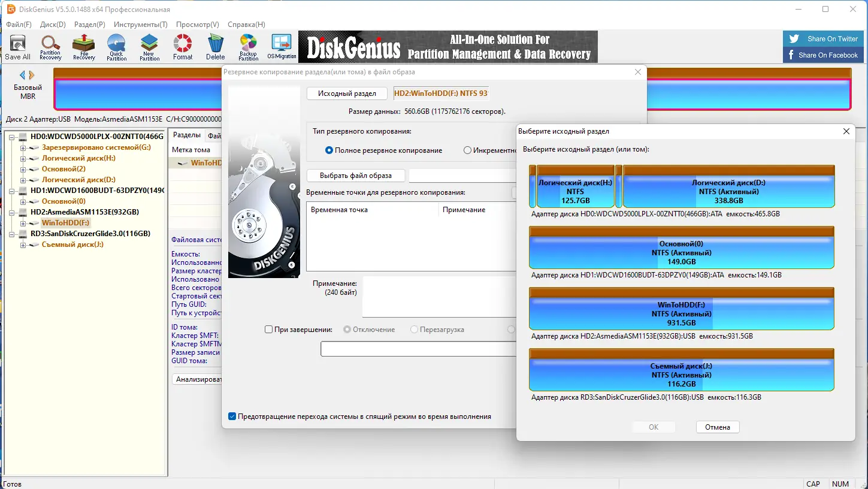Screen dimensions: 868x489
Task: Pick Логический диск(D:) 338.8GB partition block
Action: pos(729,187)
